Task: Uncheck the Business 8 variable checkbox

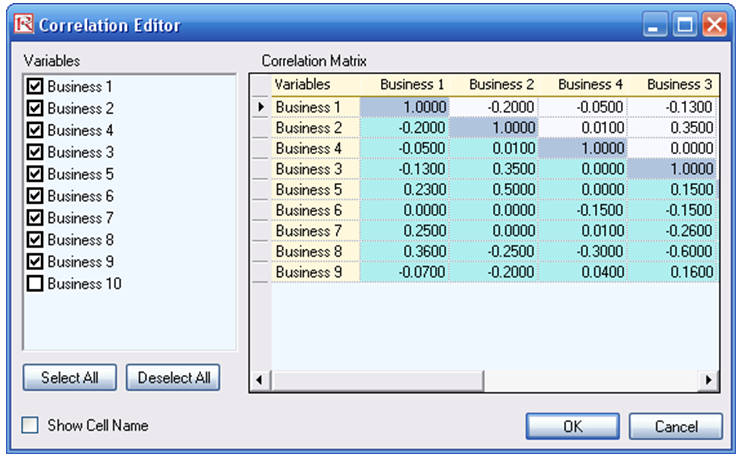Action: tap(35, 239)
